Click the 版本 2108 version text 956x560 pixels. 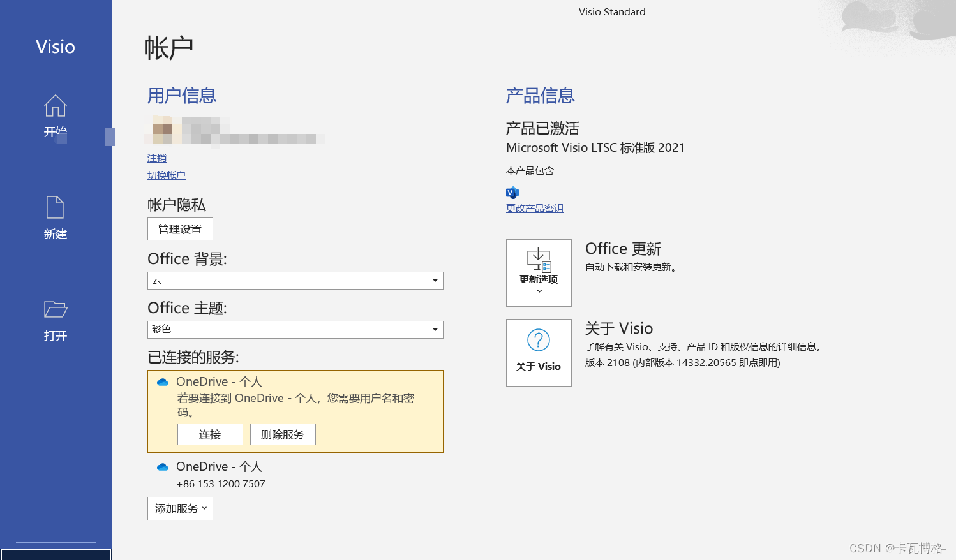coord(683,363)
